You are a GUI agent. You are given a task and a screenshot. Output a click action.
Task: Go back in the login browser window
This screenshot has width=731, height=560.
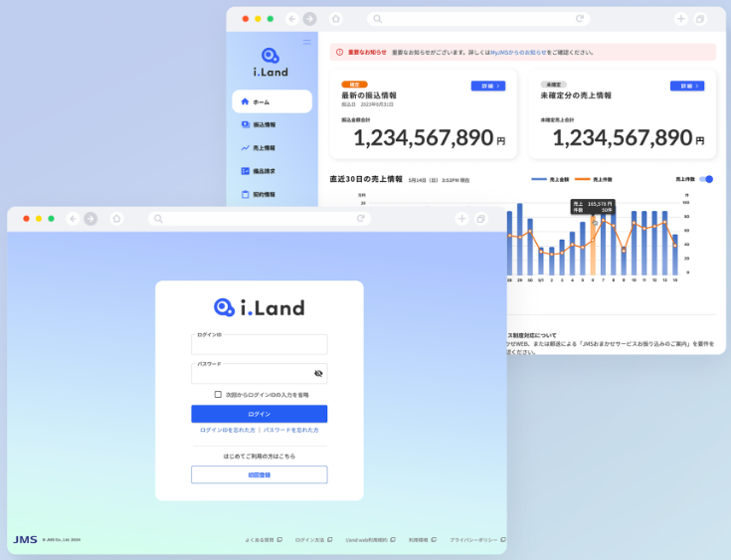pyautogui.click(x=74, y=219)
